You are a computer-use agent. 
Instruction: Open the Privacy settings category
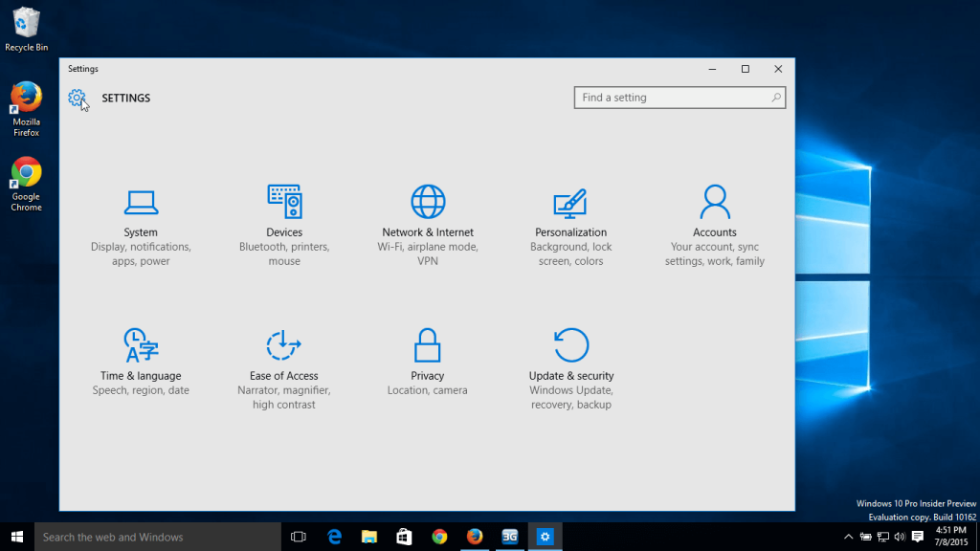428,363
